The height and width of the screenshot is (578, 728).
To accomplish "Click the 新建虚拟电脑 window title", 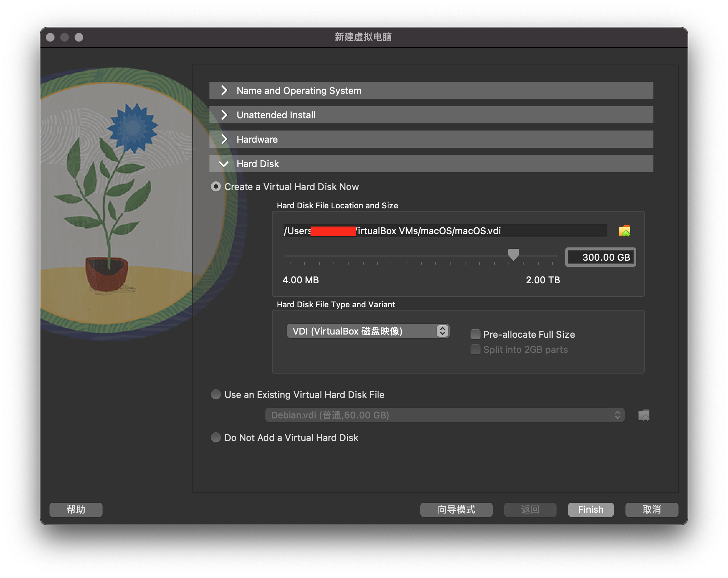I will (x=363, y=37).
